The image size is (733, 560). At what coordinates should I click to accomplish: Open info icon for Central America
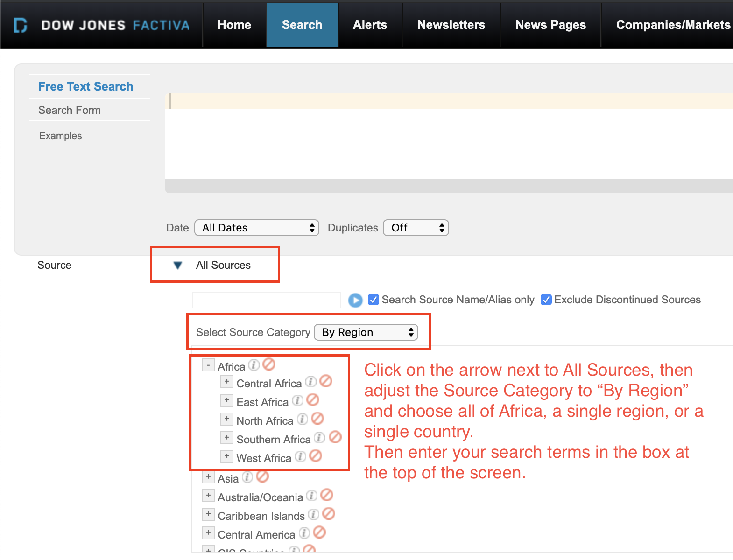[x=304, y=533]
